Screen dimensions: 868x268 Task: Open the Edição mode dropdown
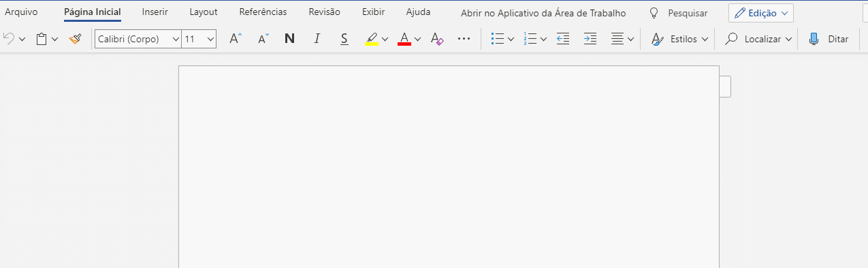[760, 13]
